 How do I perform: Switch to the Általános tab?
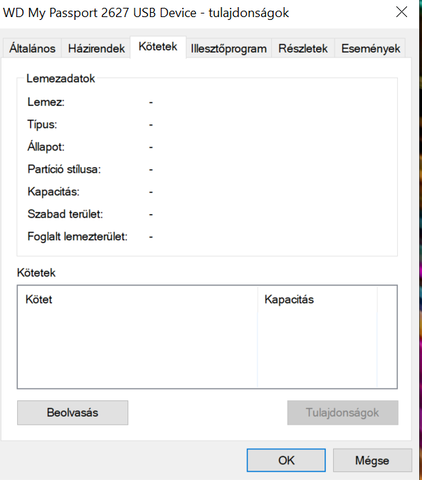point(32,49)
